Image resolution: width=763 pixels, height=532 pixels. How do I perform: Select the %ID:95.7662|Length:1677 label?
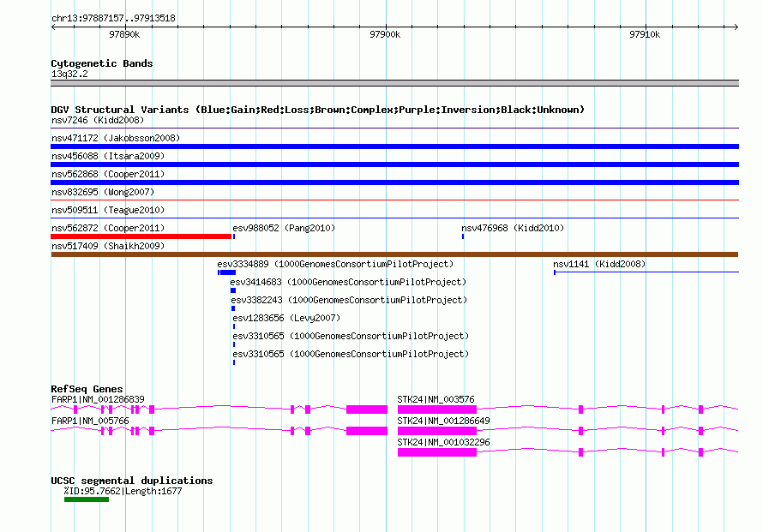pyautogui.click(x=123, y=491)
